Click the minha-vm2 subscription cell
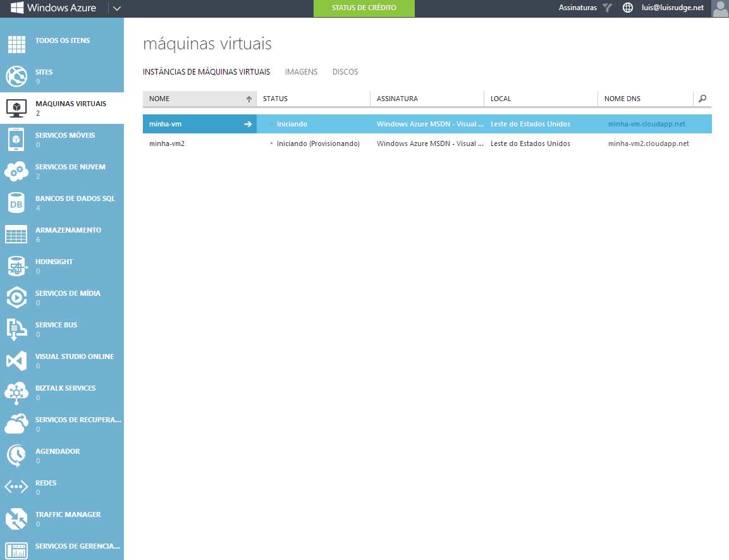 pos(430,143)
